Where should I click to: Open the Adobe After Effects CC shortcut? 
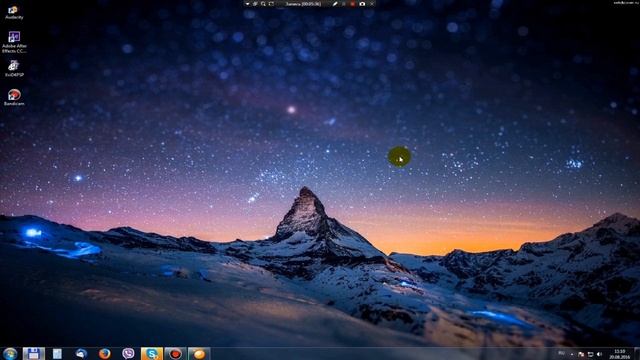(14, 42)
